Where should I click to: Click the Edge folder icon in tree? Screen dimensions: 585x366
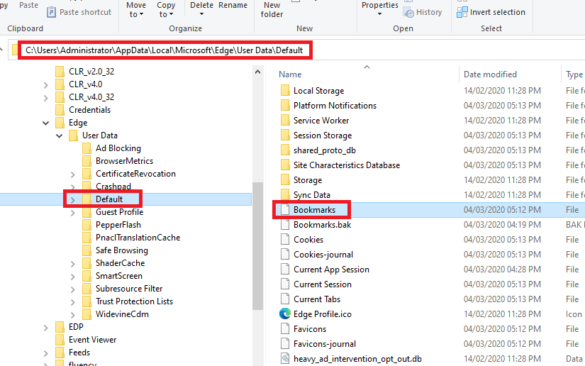(x=60, y=123)
